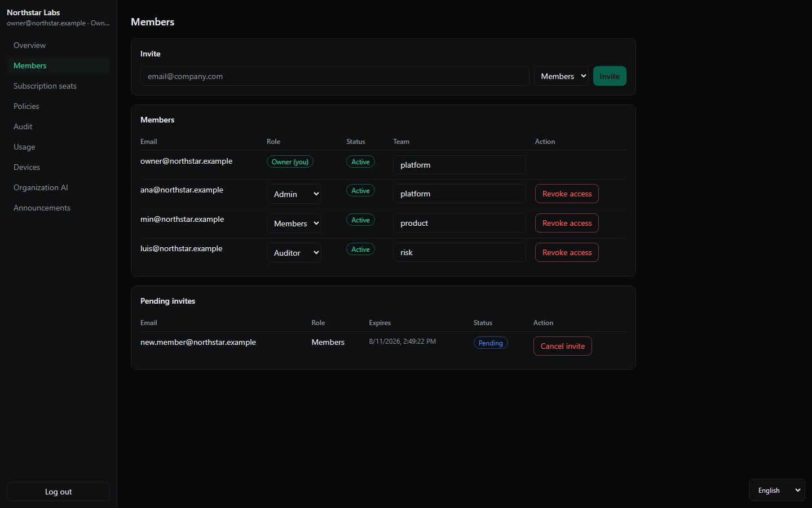Click Active status badge for owner
812x508 pixels.
(360, 161)
